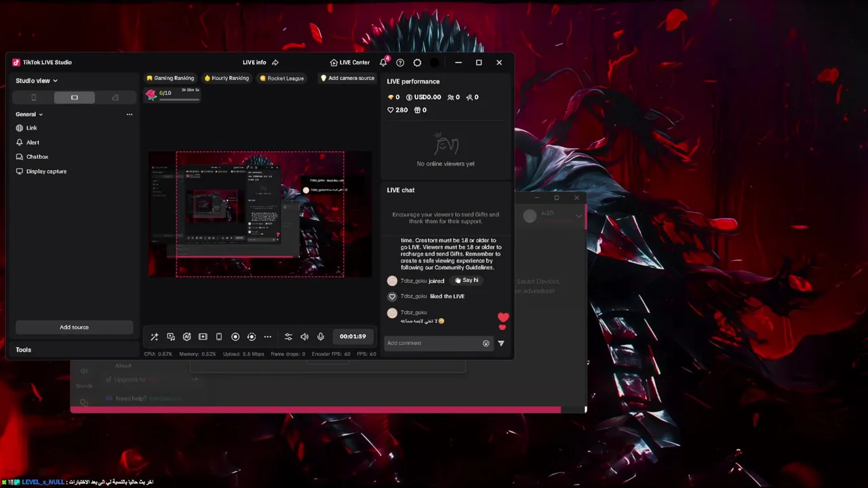
Task: Click the 280 likes heart counter
Action: pos(397,110)
